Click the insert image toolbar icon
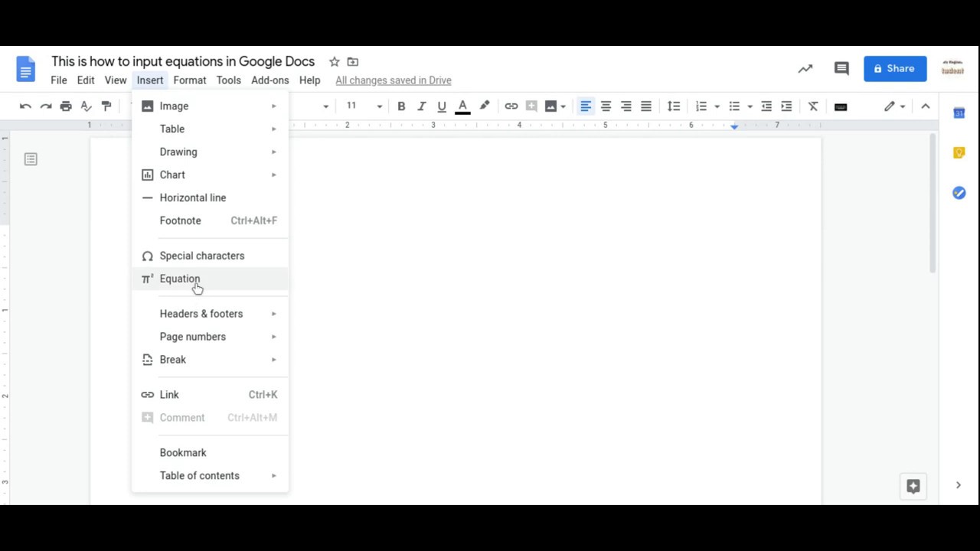 point(550,106)
